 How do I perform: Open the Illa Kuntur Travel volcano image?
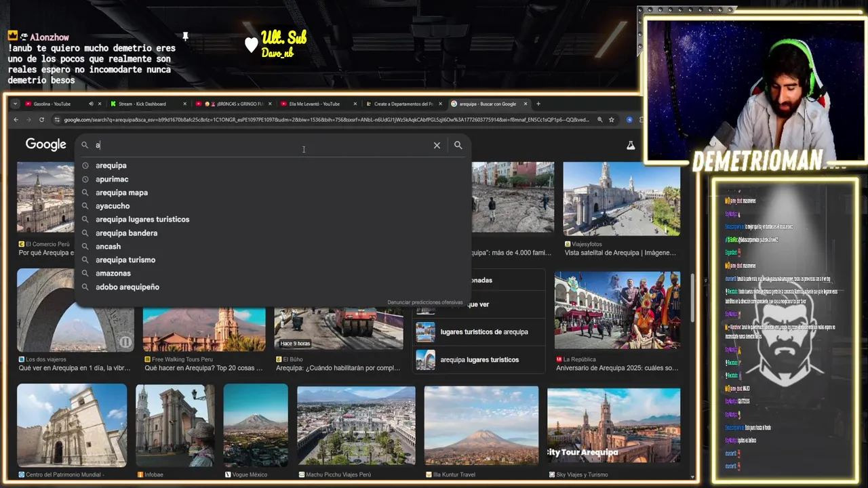481,425
